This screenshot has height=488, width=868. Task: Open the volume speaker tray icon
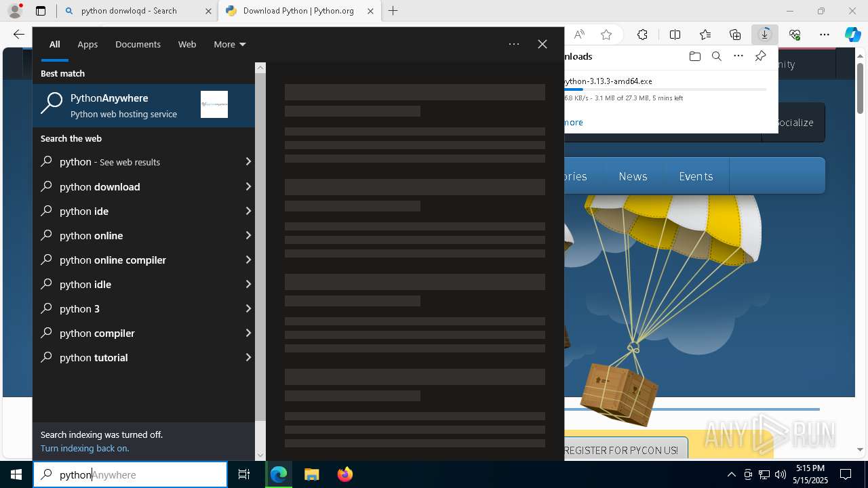tap(780, 474)
